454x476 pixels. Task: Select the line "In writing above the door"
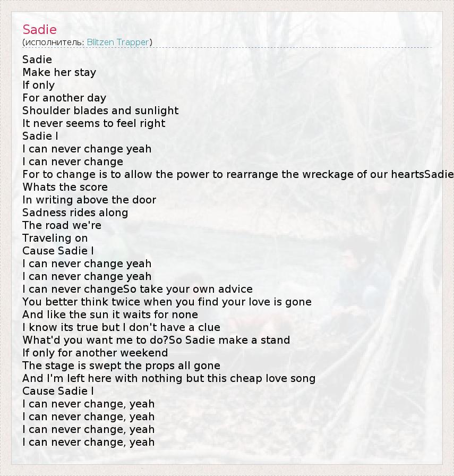(x=89, y=200)
